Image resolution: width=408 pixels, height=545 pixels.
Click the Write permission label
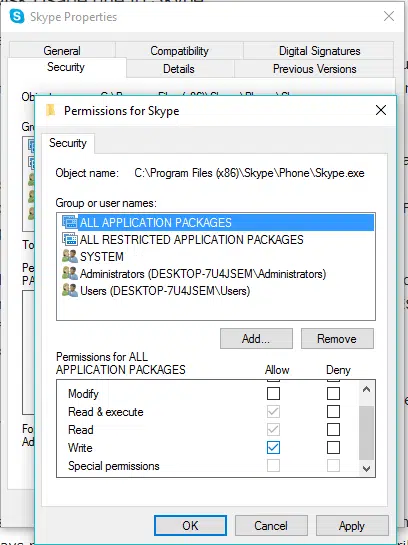[x=80, y=448]
